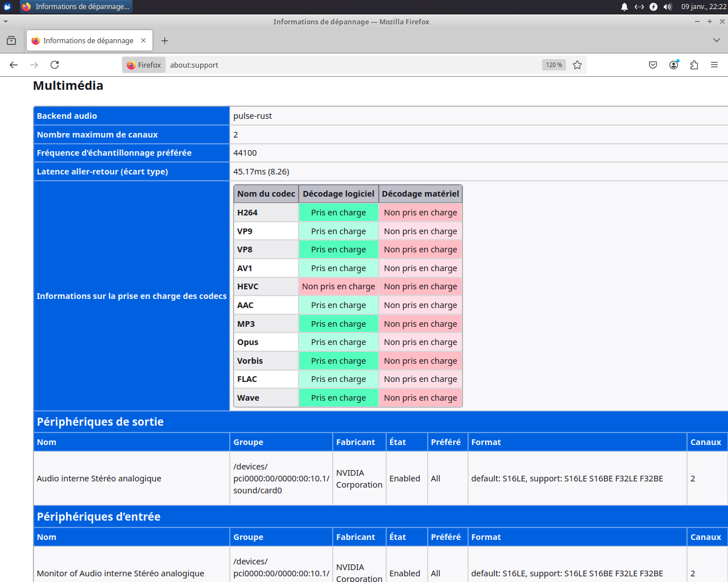The width and height of the screenshot is (728, 582).
Task: Open the Firefox View tab-overview icon
Action: pos(11,40)
